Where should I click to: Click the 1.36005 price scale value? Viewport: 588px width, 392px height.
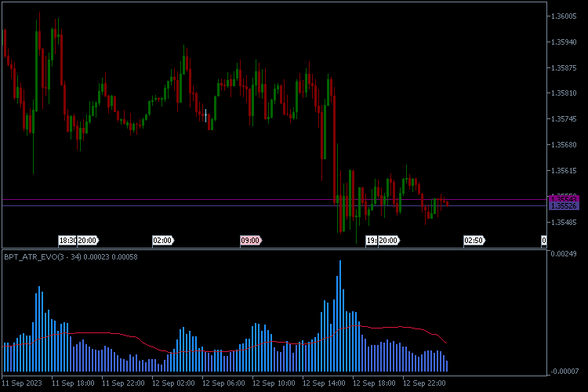(x=564, y=16)
